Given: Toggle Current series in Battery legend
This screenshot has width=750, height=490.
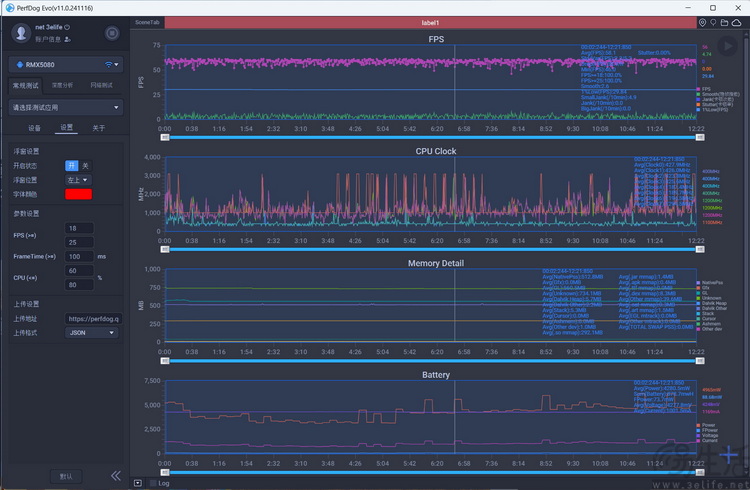Looking at the screenshot, I should [x=707, y=440].
